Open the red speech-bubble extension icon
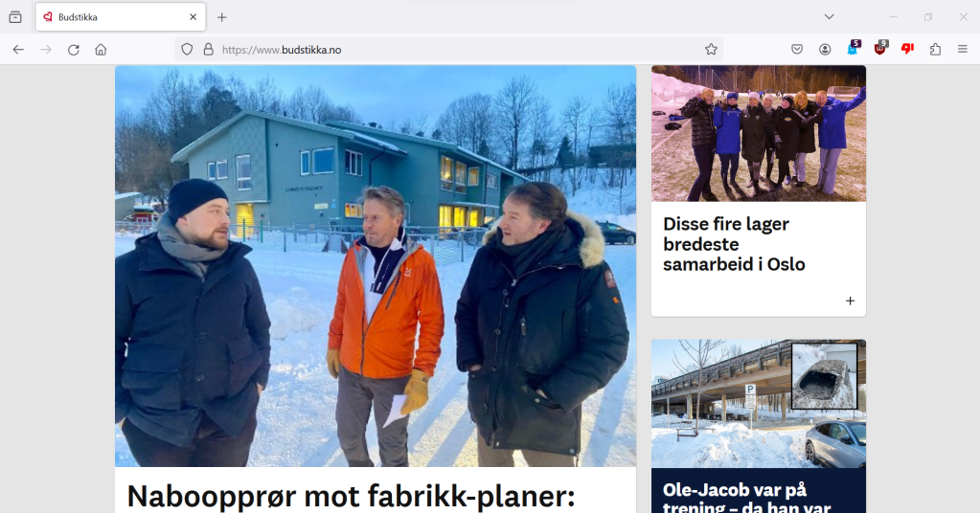Viewport: 980px width, 513px height. pos(907,49)
